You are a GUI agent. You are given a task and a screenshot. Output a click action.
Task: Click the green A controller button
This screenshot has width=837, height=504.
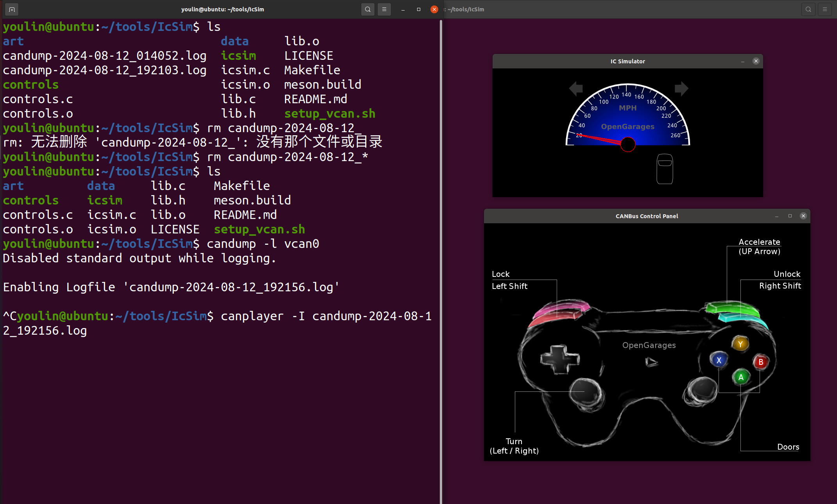click(741, 377)
